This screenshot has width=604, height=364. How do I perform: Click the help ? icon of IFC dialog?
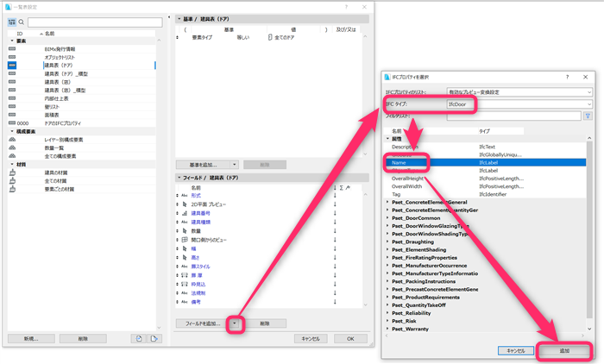[567, 77]
